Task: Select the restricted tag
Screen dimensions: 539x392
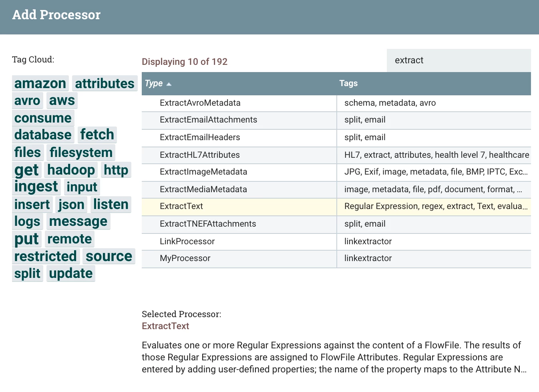Action: (x=46, y=256)
